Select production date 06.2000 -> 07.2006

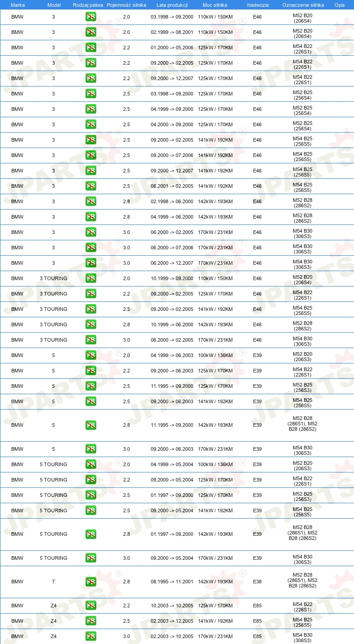172,248
